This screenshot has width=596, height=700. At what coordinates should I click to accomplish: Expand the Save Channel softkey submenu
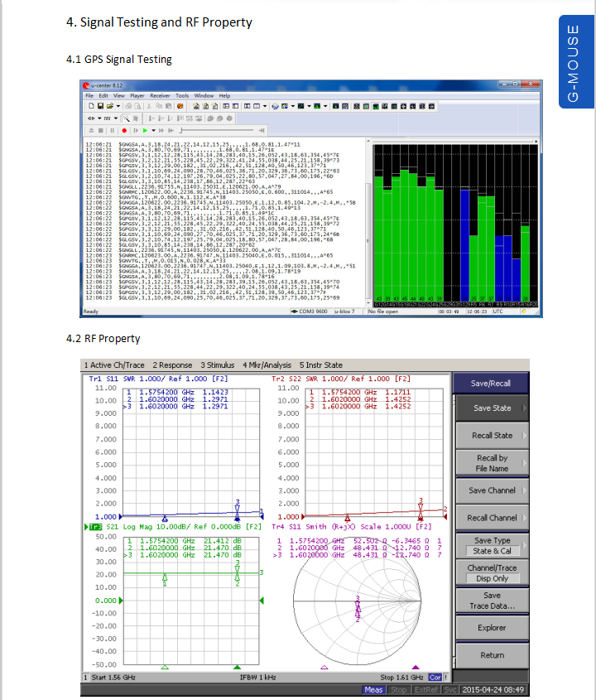(x=492, y=490)
